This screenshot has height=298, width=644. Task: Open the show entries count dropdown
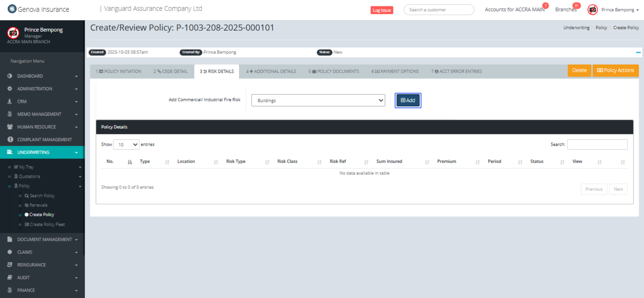pos(126,144)
